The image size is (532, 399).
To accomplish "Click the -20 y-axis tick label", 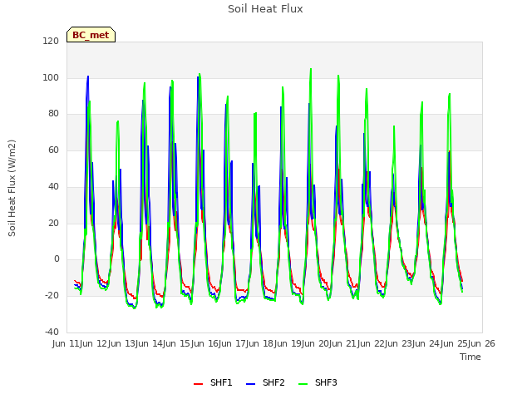I will click(x=52, y=296).
